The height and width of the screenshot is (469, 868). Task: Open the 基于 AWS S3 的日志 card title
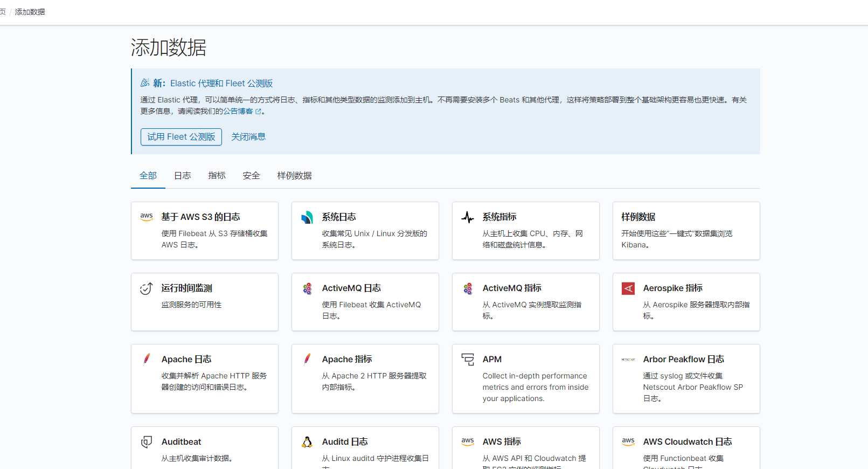point(201,217)
